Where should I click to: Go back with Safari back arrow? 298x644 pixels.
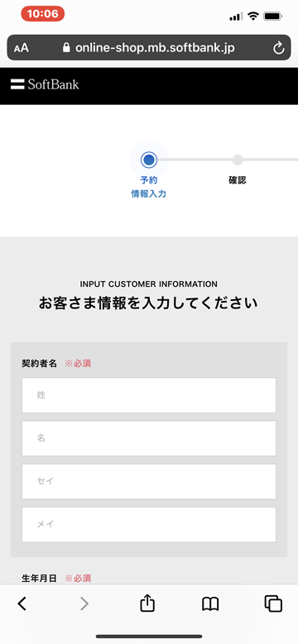coord(22,603)
